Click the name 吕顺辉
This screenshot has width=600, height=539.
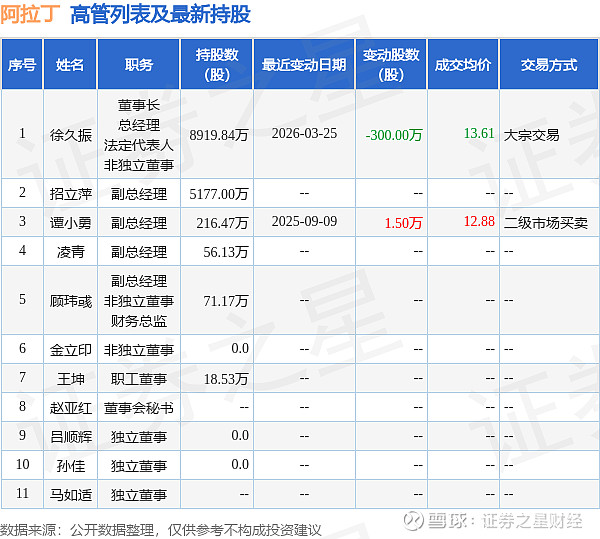click(70, 437)
